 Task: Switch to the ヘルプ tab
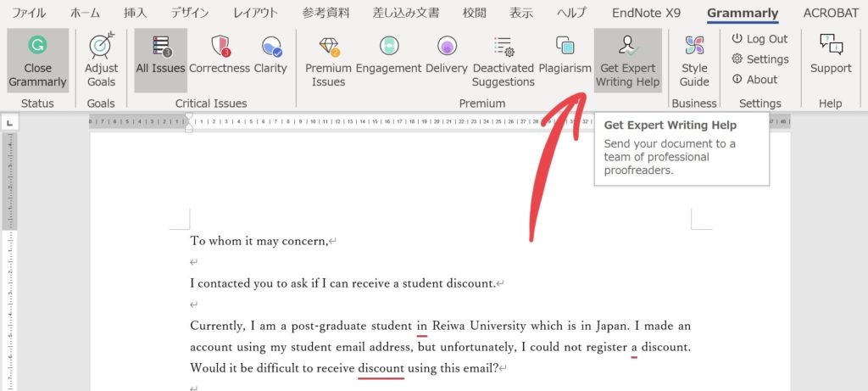571,14
